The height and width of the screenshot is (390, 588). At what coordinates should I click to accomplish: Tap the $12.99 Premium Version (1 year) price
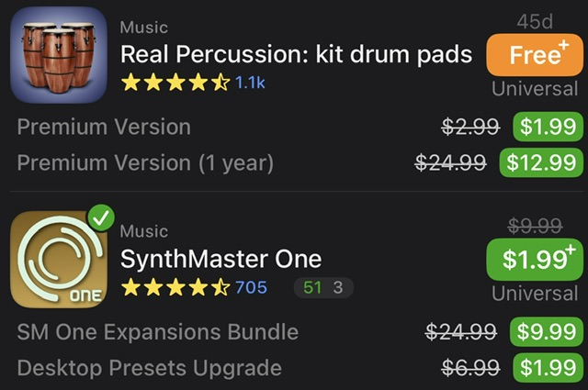pos(541,163)
